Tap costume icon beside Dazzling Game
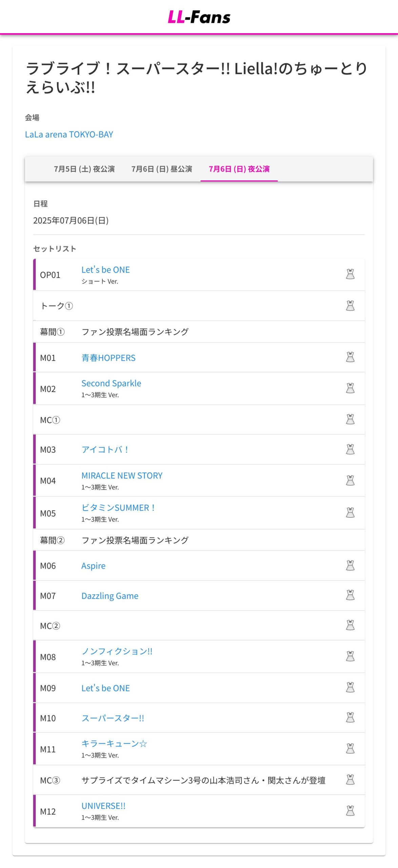Screen dimensions: 398x868 click(x=350, y=595)
